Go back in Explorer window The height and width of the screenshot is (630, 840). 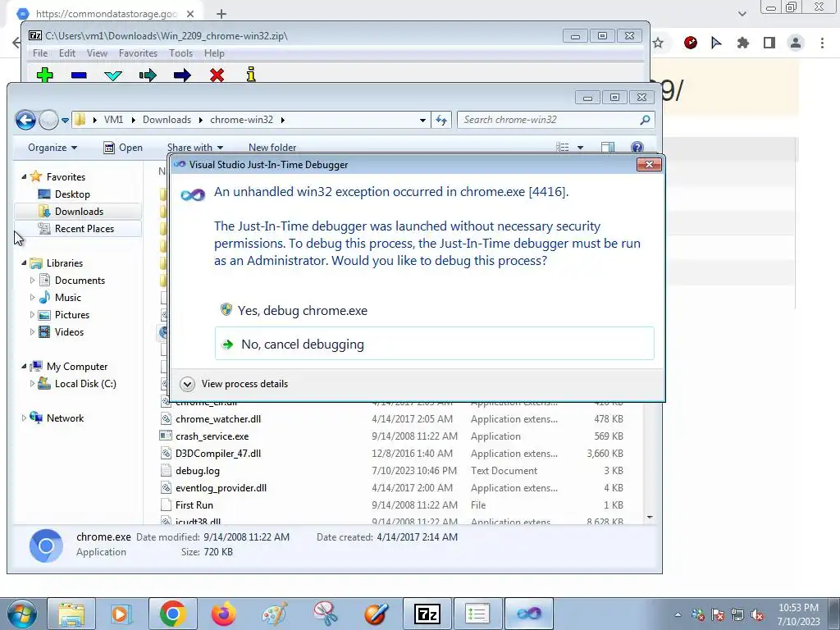[25, 120]
